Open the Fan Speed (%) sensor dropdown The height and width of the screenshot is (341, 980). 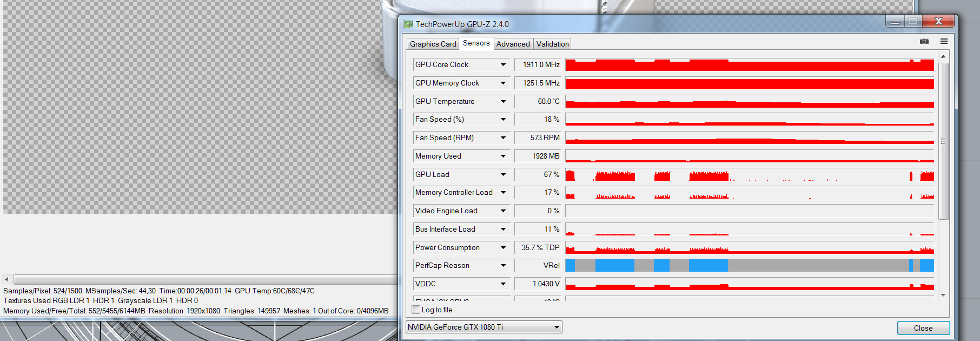503,119
